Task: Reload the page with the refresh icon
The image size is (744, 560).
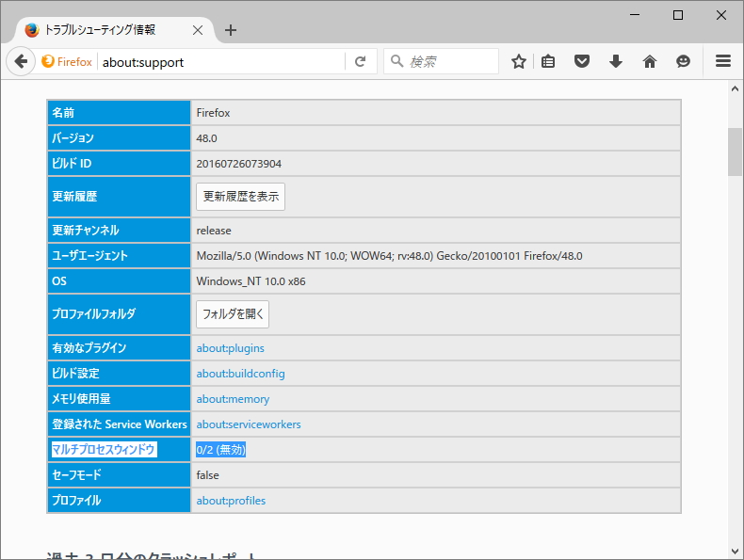Action: 360,61
